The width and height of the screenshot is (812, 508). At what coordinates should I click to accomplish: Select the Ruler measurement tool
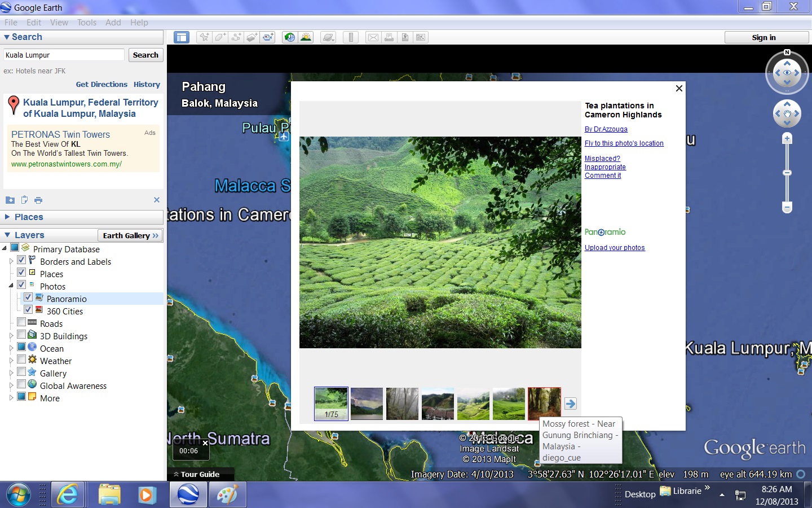tap(351, 37)
